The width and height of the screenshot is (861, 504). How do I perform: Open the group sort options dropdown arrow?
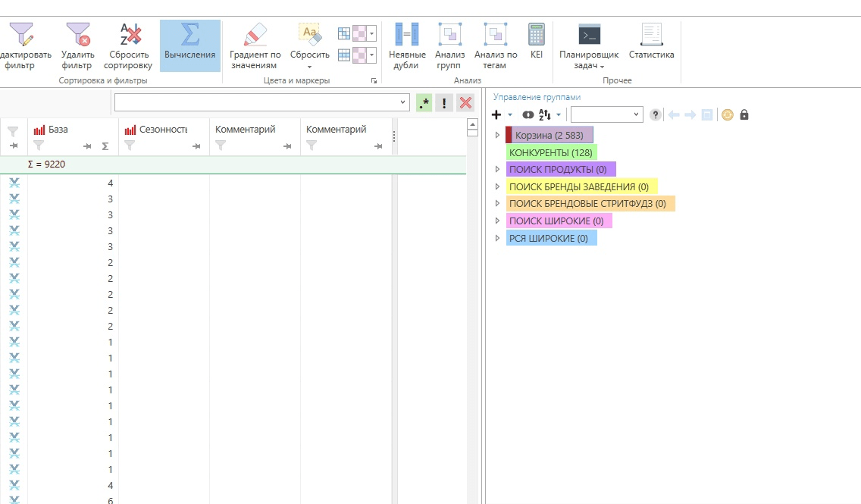pos(559,114)
